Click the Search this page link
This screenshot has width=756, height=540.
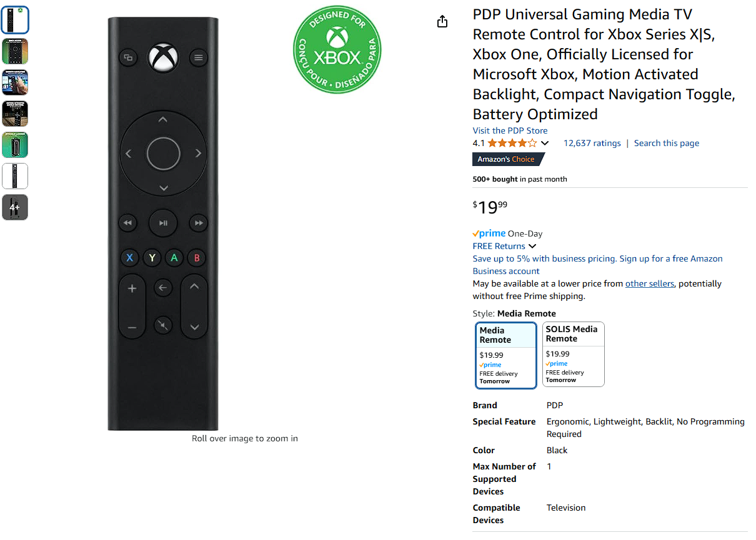point(667,143)
